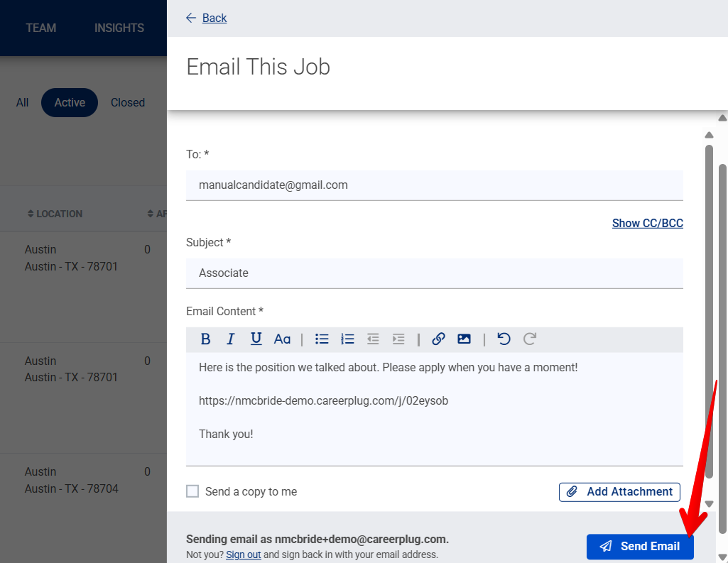Open the text style (Aa) option
Screen dimensions: 728x563
tap(282, 339)
